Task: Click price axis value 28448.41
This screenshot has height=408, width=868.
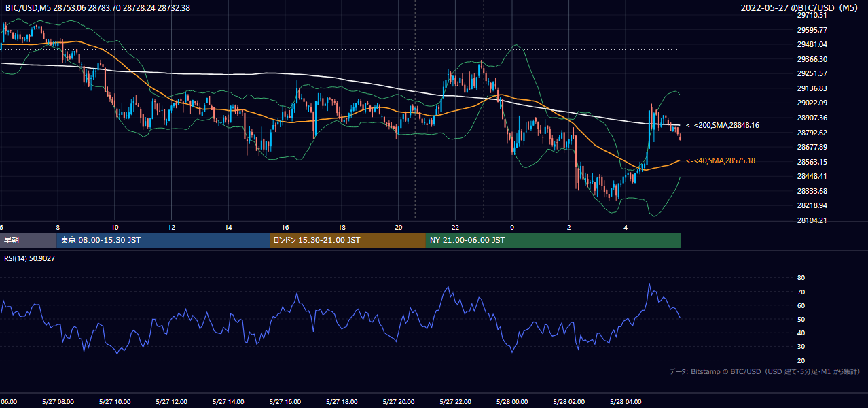Action: tap(812, 176)
